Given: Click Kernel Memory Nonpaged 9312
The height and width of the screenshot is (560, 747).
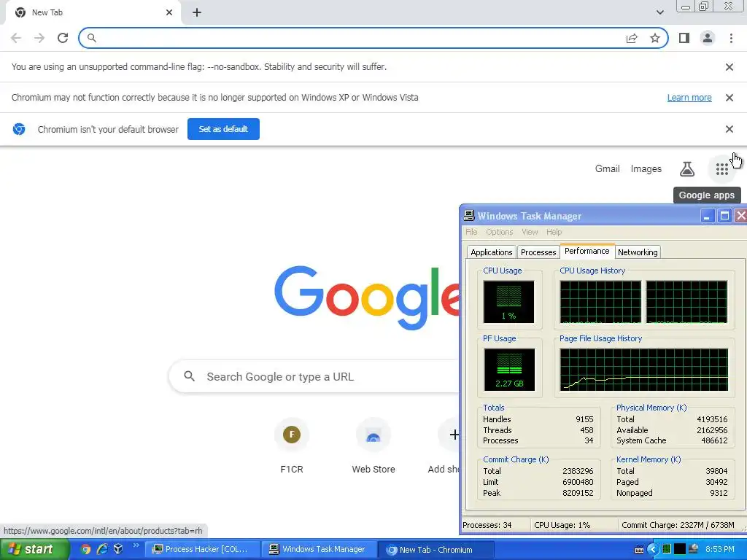Looking at the screenshot, I should tap(719, 493).
